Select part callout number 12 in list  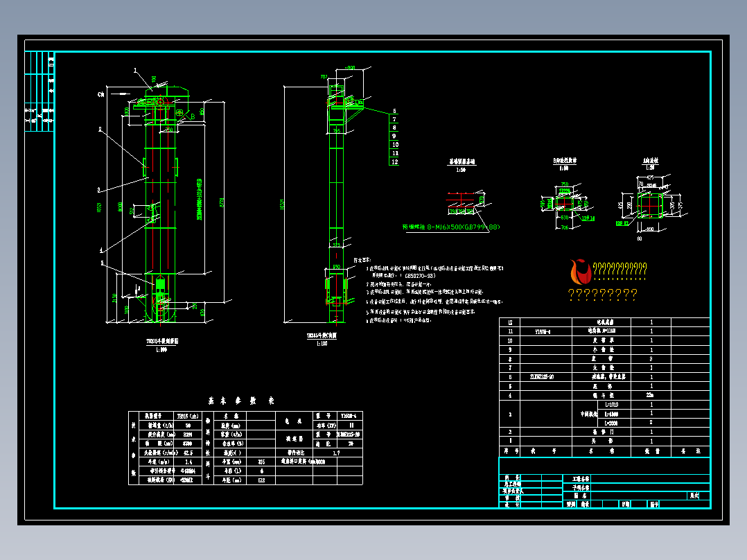(394, 161)
